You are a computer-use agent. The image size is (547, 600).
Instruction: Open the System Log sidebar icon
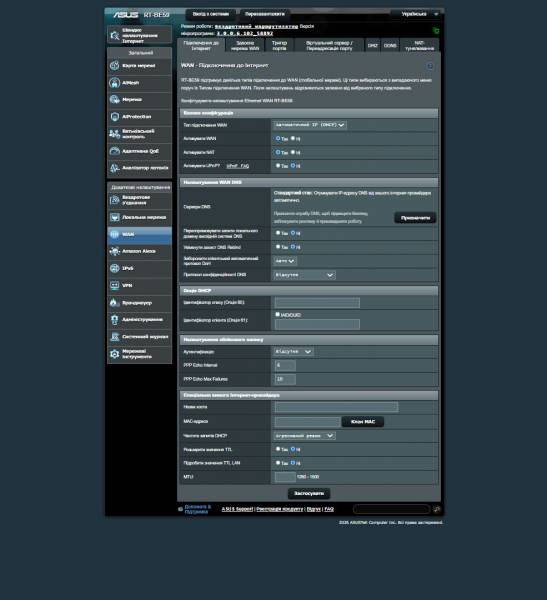pyautogui.click(x=114, y=337)
